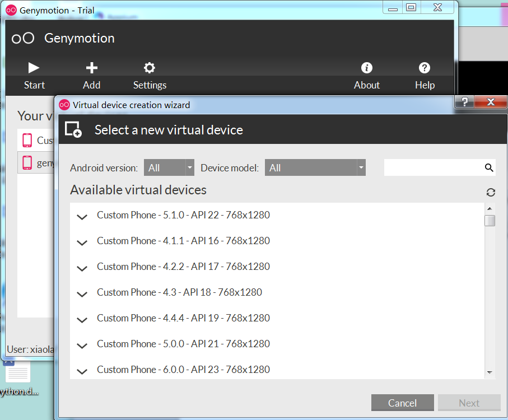Viewport: 508px width, 420px height.
Task: Select 'Custom Phone - 5.0.0 - API 21 - 768x1280' text
Action: tap(183, 344)
